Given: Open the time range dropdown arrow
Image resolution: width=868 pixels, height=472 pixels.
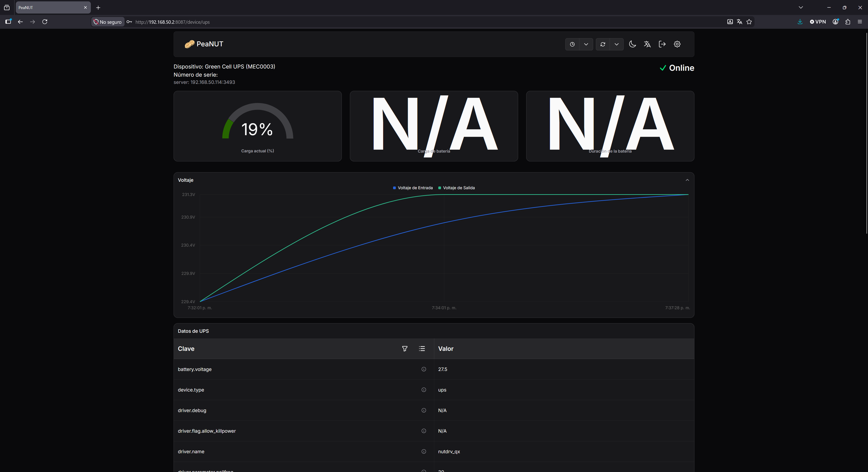Looking at the screenshot, I should (x=586, y=44).
